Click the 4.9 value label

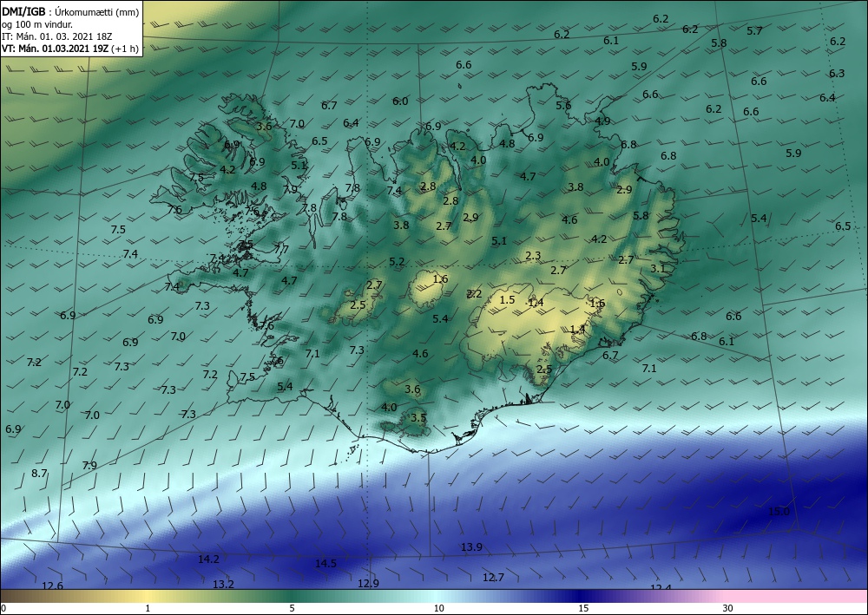coord(603,121)
